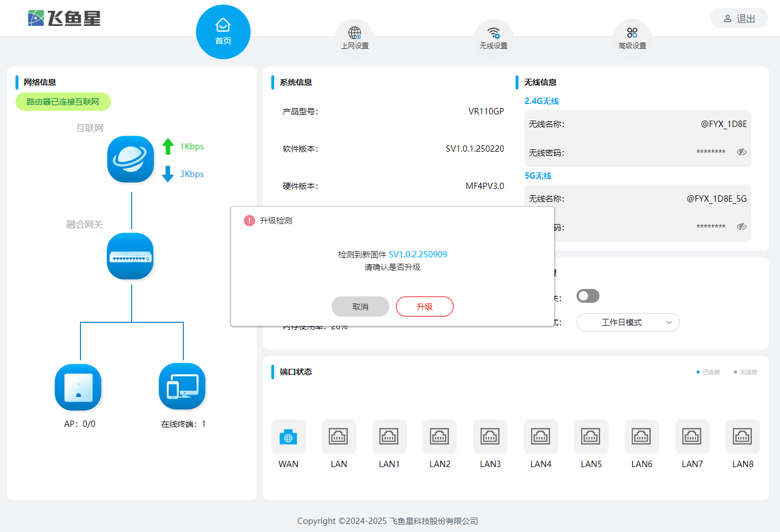
Task: Open the SV1.0.2.250909 firmware link
Action: 418,253
